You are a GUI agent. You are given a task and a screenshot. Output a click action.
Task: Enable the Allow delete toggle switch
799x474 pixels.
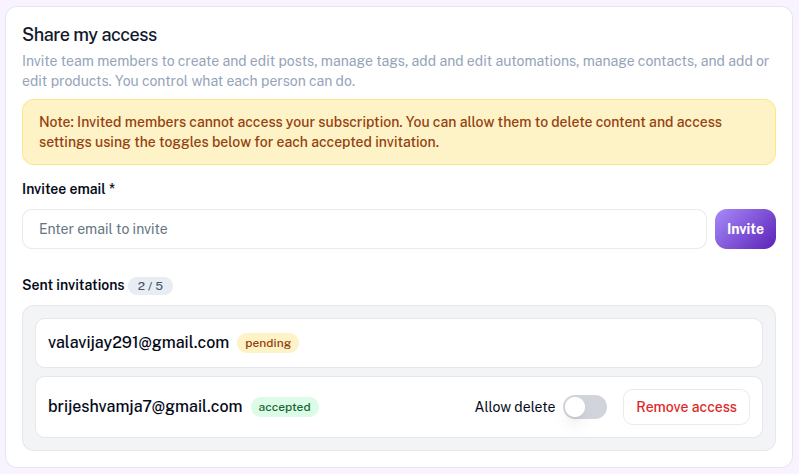[585, 407]
